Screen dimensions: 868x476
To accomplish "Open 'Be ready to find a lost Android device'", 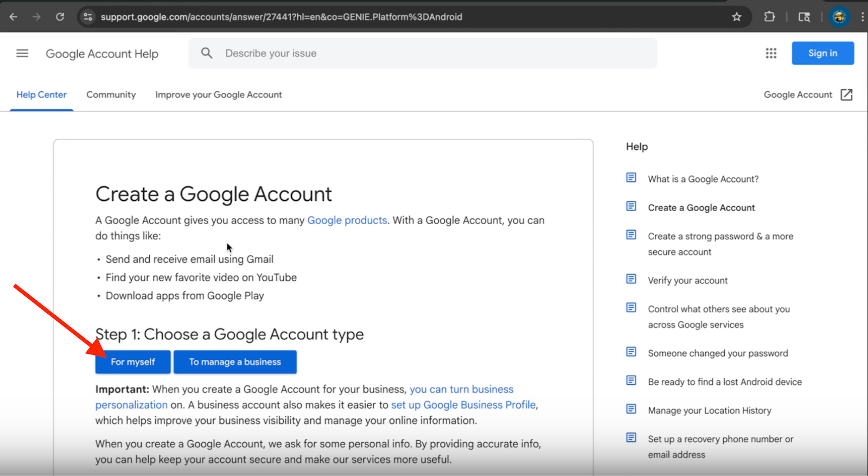I will tap(725, 382).
